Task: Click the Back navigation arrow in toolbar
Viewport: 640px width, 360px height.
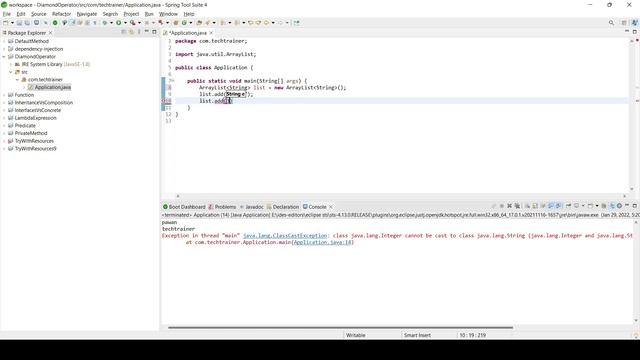Action: coord(266,23)
